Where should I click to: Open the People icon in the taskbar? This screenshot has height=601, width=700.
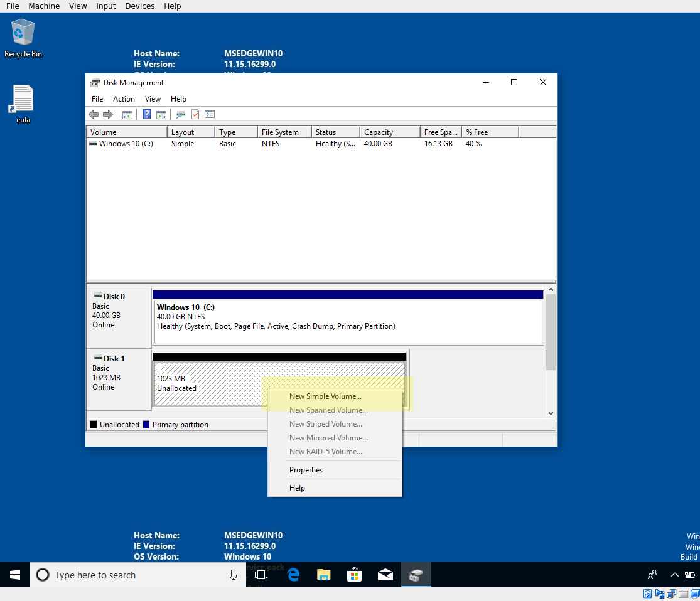click(652, 575)
